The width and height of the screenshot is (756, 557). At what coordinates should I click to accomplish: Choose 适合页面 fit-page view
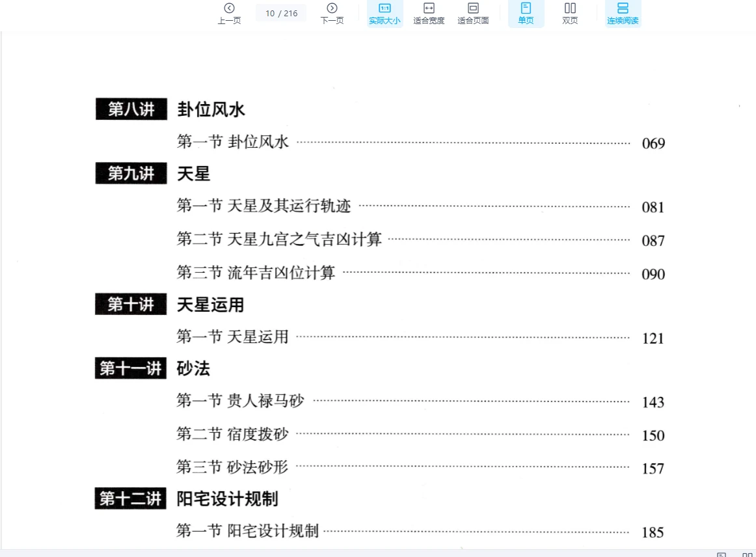(x=473, y=14)
